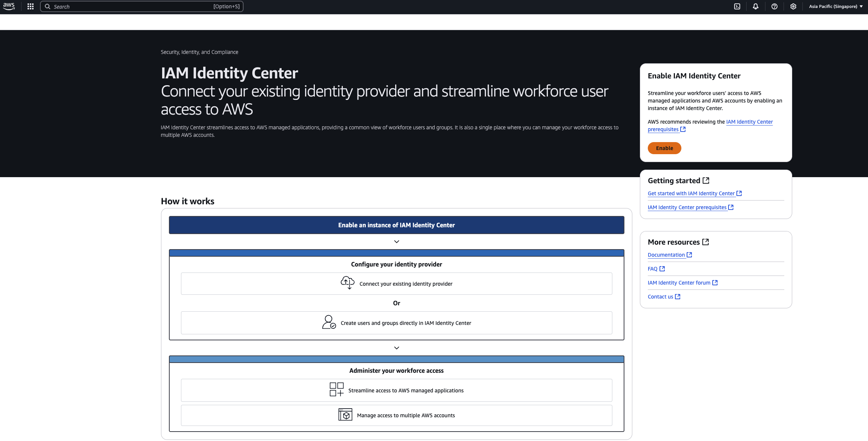Click the external icon next to Contact us

tap(678, 297)
